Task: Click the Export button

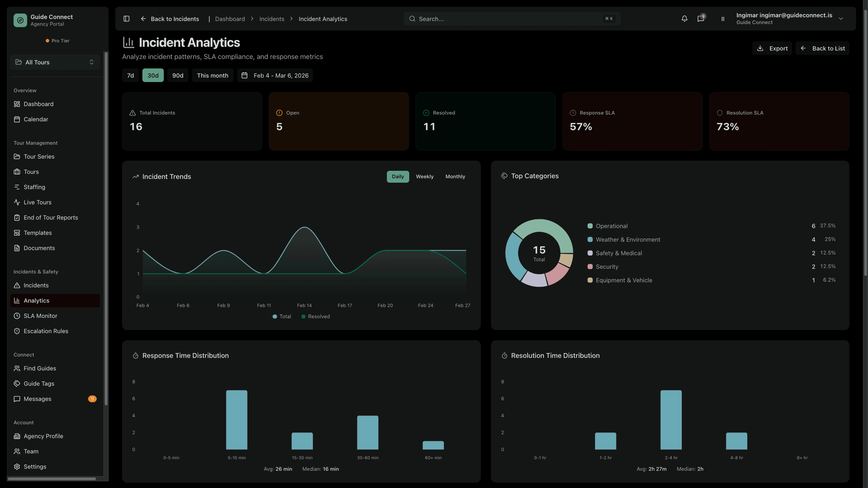Action: pos(772,48)
